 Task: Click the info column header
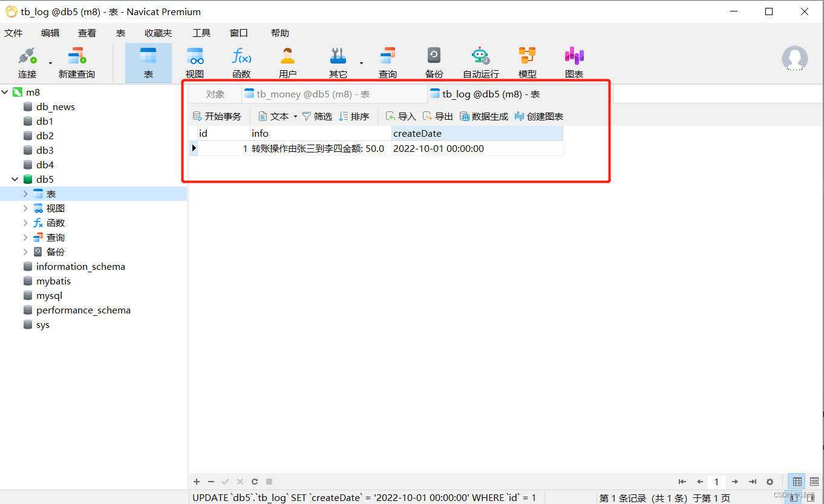point(321,133)
